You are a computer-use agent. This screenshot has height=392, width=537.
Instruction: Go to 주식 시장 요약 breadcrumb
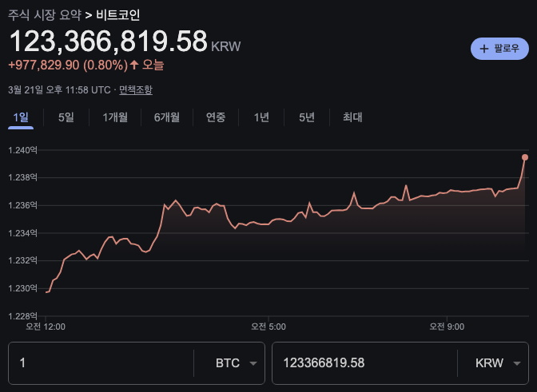coord(45,15)
